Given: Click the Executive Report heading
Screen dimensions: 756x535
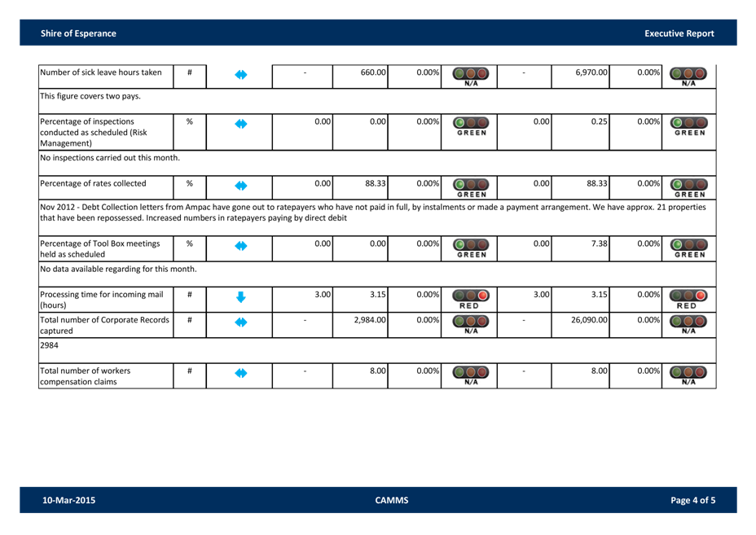Looking at the screenshot, I should (679, 33).
